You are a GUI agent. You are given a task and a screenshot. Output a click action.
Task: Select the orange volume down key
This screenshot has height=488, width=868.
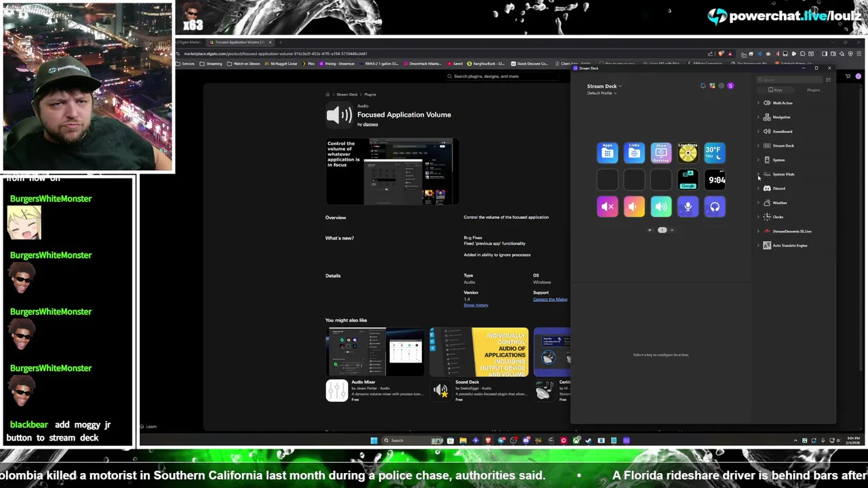(x=634, y=207)
